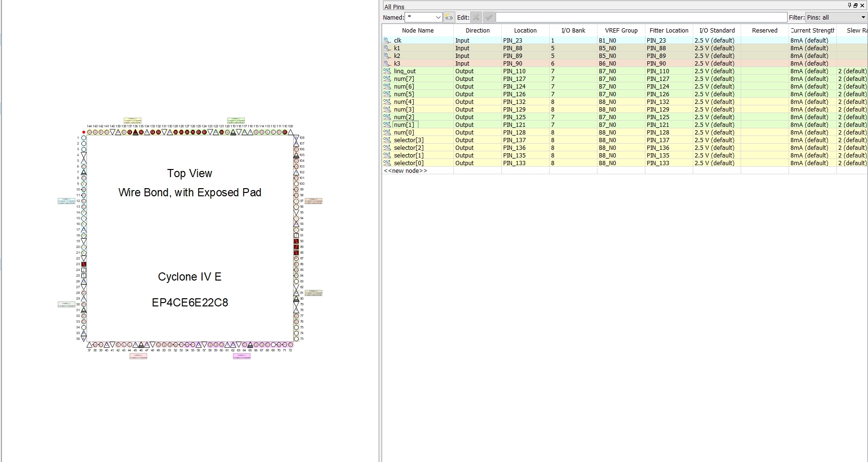Click the pink I/O bank label below chip
This screenshot has width=868, height=462.
(138, 356)
